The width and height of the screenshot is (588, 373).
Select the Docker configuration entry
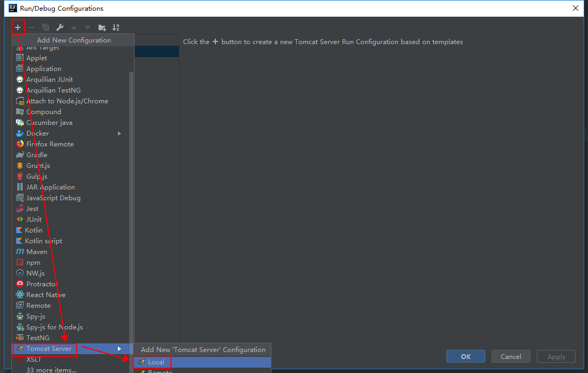(x=71, y=133)
